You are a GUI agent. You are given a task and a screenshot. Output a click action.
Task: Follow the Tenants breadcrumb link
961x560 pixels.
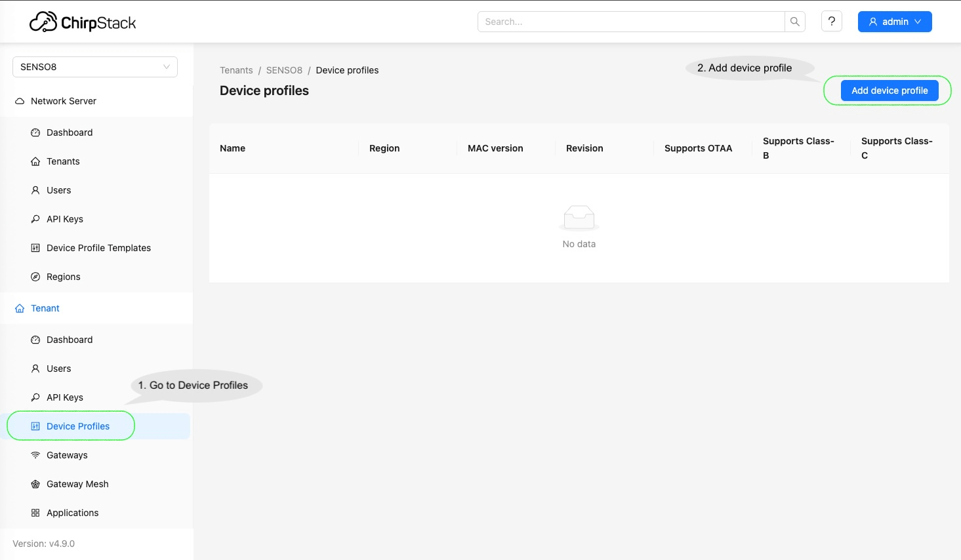[x=236, y=70]
